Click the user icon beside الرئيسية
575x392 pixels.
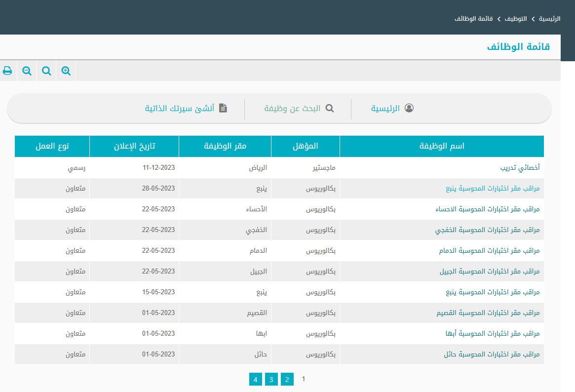pyautogui.click(x=409, y=108)
